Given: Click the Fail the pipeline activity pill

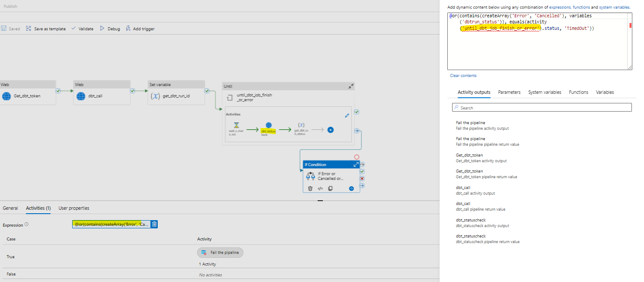Looking at the screenshot, I should (220, 253).
